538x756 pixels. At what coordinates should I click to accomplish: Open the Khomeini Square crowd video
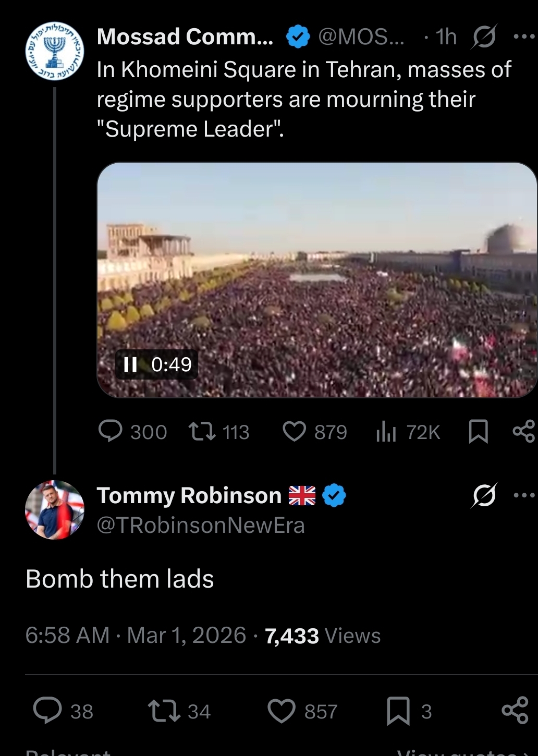[317, 280]
